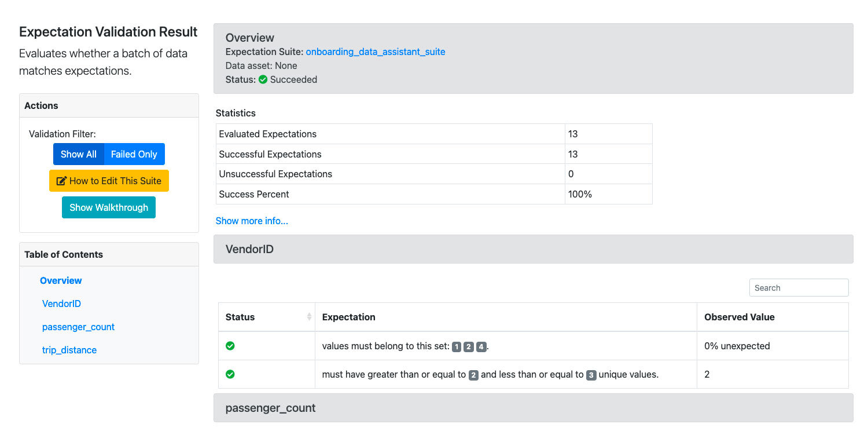The height and width of the screenshot is (446, 868).
Task: Click the Search input field
Action: tap(799, 288)
